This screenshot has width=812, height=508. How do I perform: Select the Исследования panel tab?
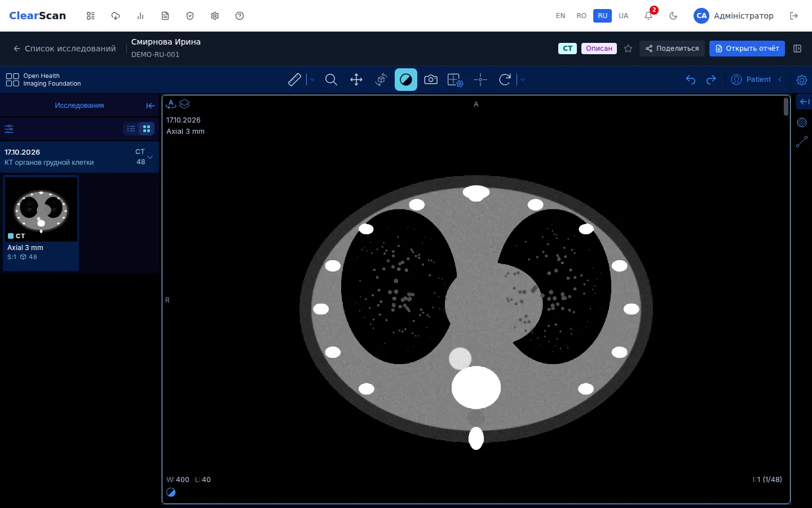[x=79, y=106]
